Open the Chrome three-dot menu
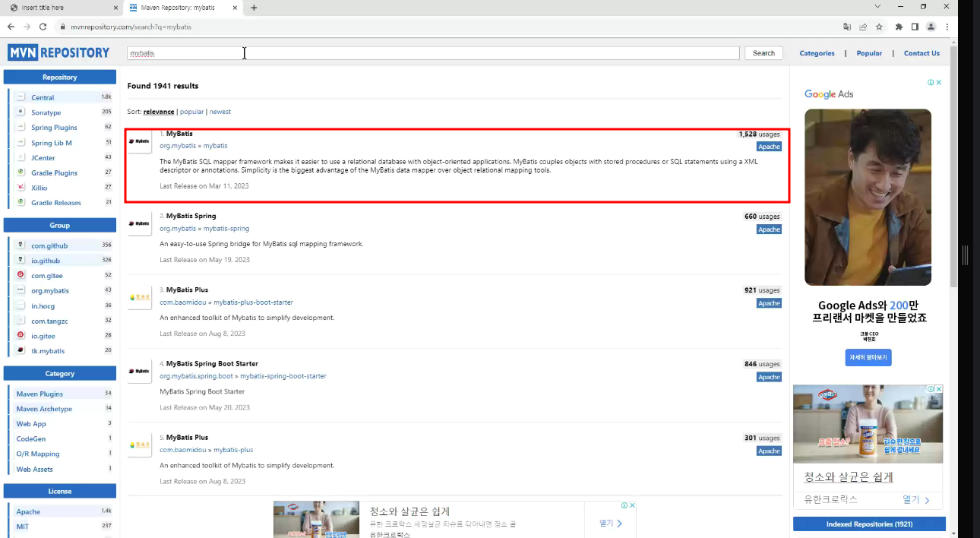This screenshot has width=980, height=538. click(947, 27)
